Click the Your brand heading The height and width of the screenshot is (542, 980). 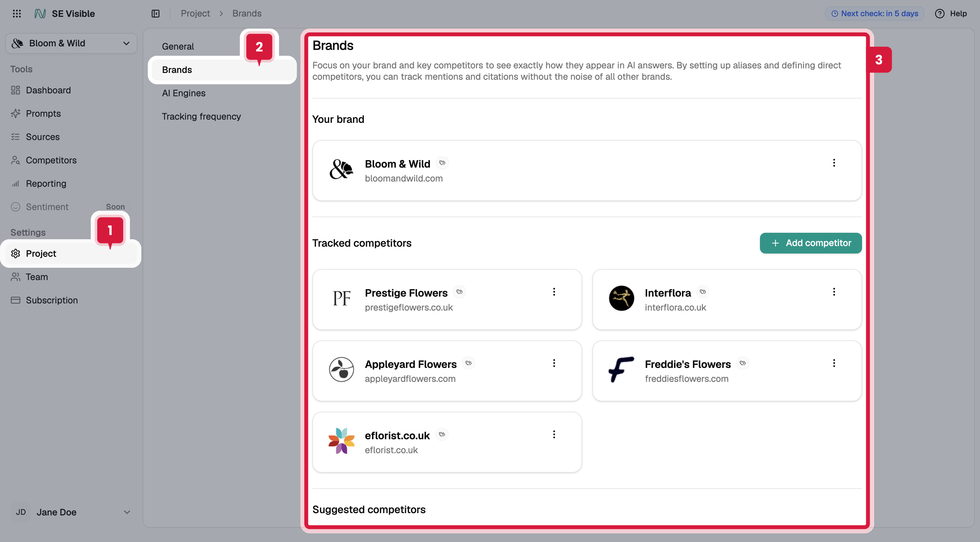click(338, 120)
